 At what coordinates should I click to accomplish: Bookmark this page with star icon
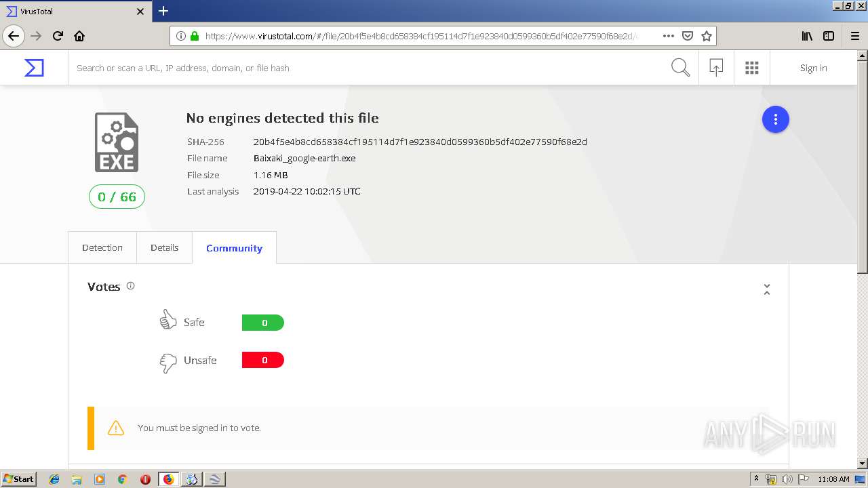coord(706,36)
